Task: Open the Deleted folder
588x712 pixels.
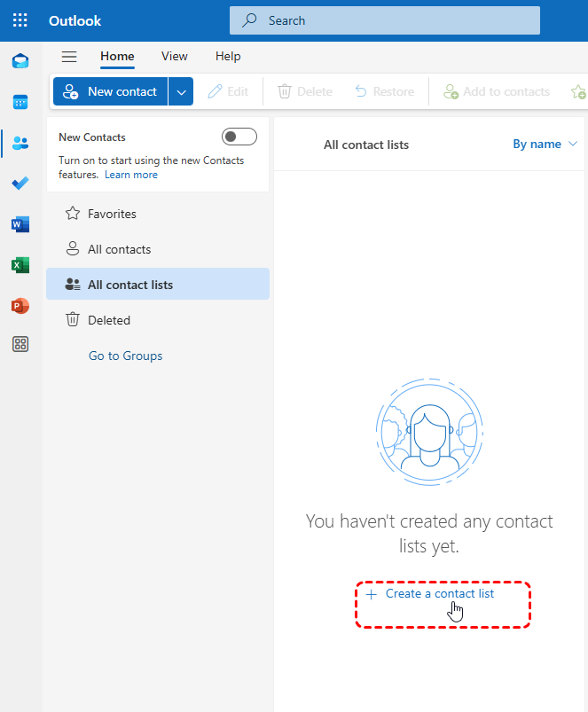Action: pyautogui.click(x=158, y=320)
